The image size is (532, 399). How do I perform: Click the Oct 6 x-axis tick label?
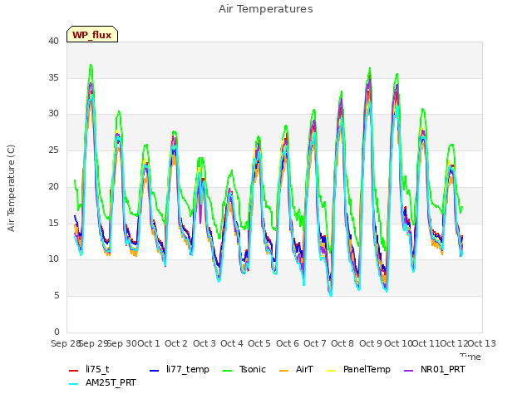click(x=288, y=343)
